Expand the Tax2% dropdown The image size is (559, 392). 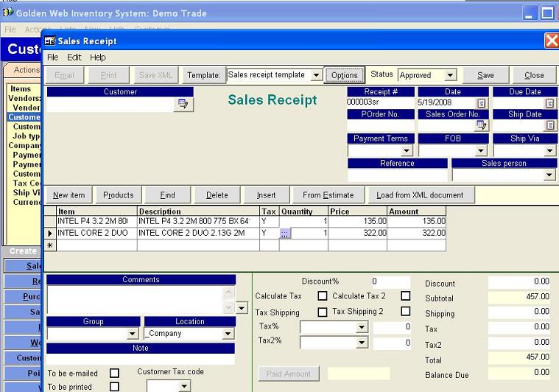362,343
